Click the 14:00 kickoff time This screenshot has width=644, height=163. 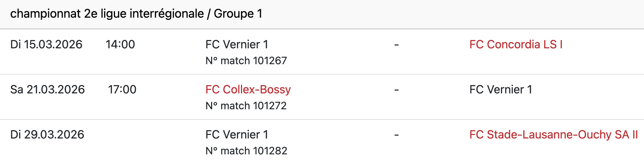pos(120,44)
